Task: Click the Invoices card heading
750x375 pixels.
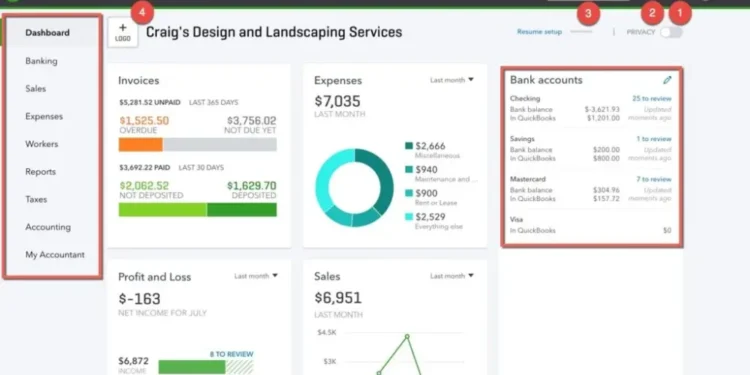Action: coord(139,81)
